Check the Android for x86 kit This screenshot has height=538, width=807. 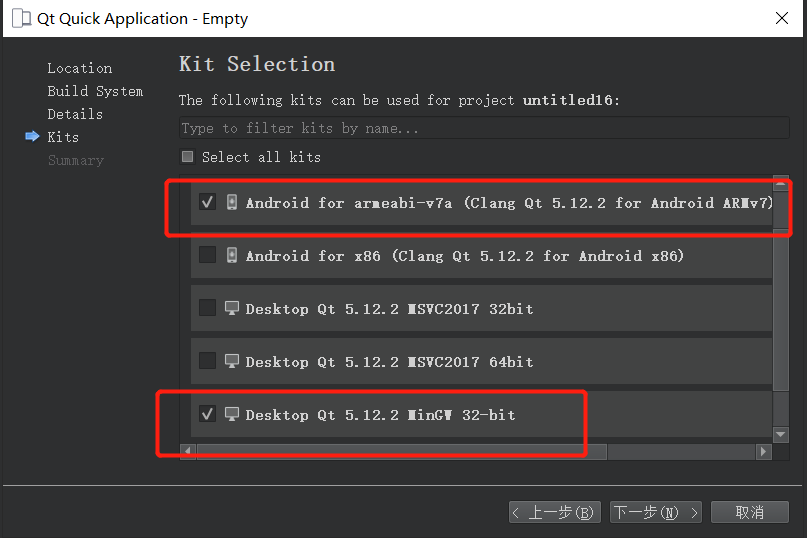coord(207,255)
